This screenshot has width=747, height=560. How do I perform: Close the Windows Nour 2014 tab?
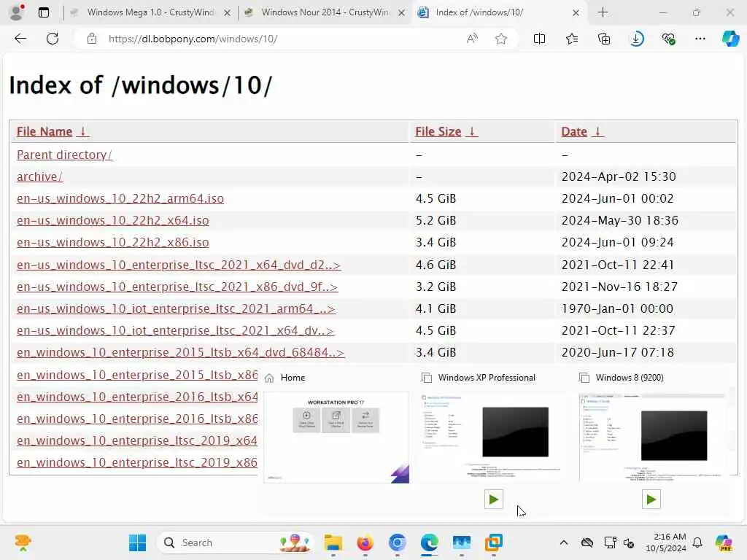point(402,13)
